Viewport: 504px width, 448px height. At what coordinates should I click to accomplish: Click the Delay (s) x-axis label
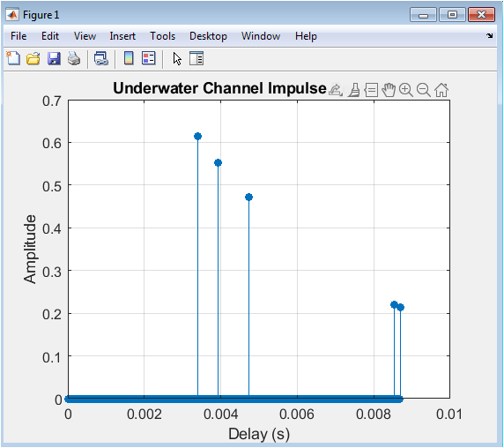[259, 434]
